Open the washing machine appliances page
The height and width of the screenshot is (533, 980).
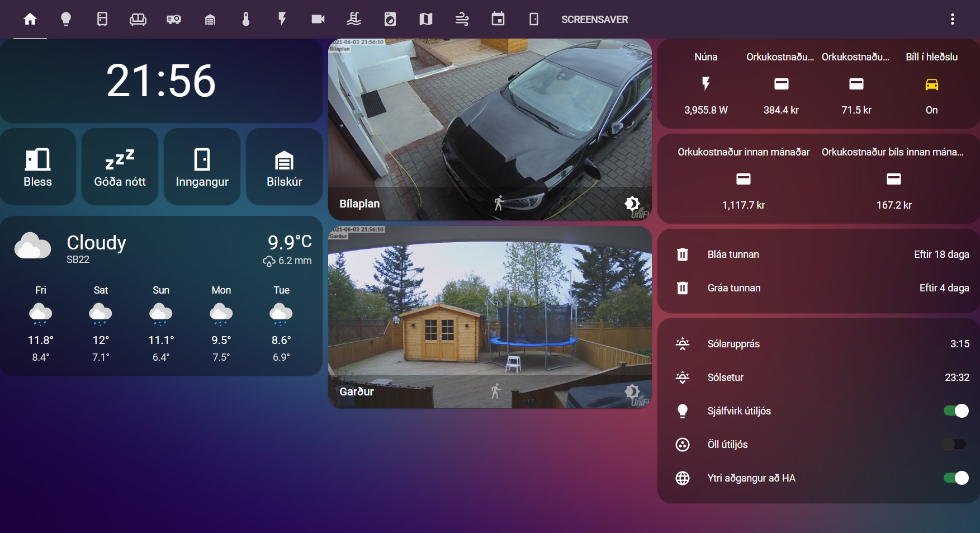[390, 19]
